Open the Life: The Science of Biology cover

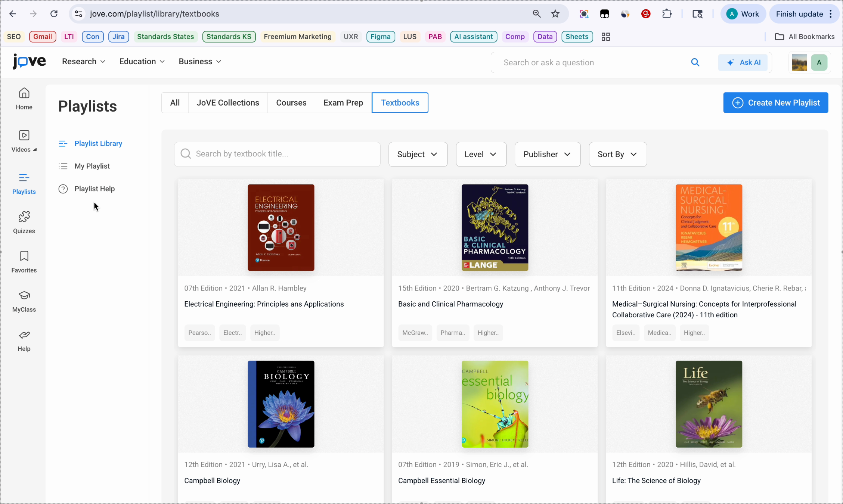point(709,404)
